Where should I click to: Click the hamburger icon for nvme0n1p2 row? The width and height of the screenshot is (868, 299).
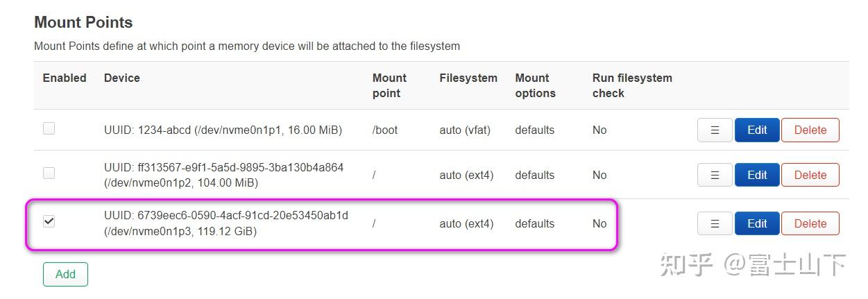coord(715,175)
